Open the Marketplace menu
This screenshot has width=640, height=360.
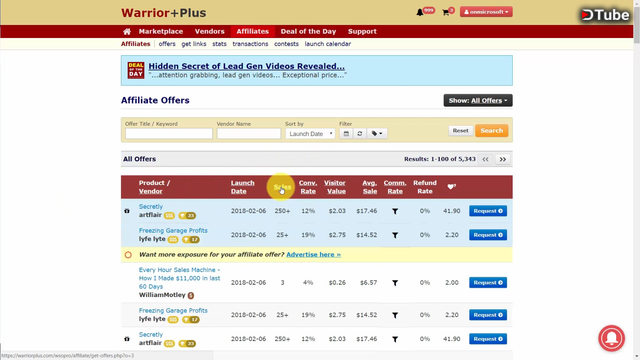[161, 31]
